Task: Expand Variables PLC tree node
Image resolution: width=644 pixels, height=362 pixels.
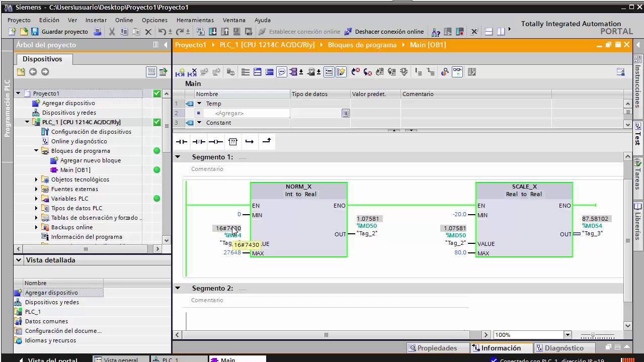Action: [x=36, y=199]
